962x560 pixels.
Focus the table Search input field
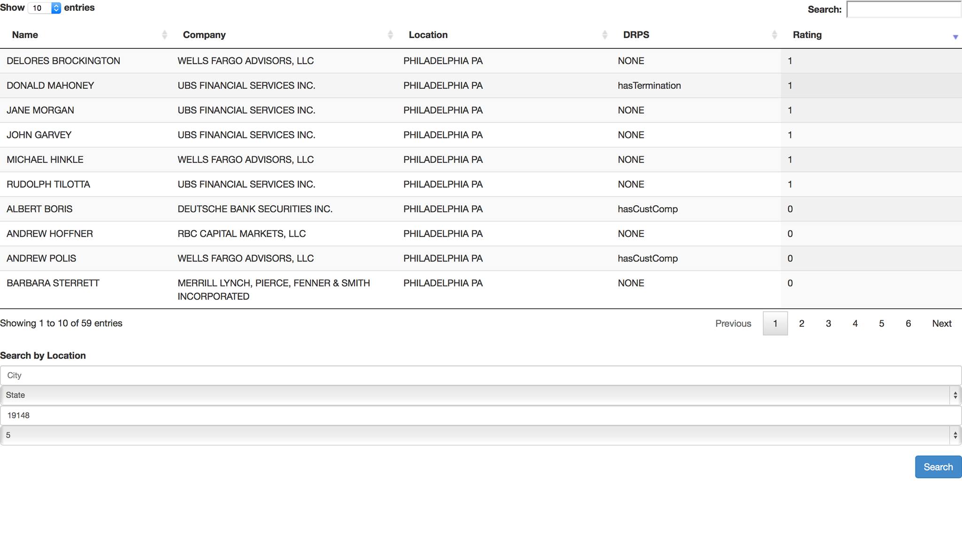[903, 9]
